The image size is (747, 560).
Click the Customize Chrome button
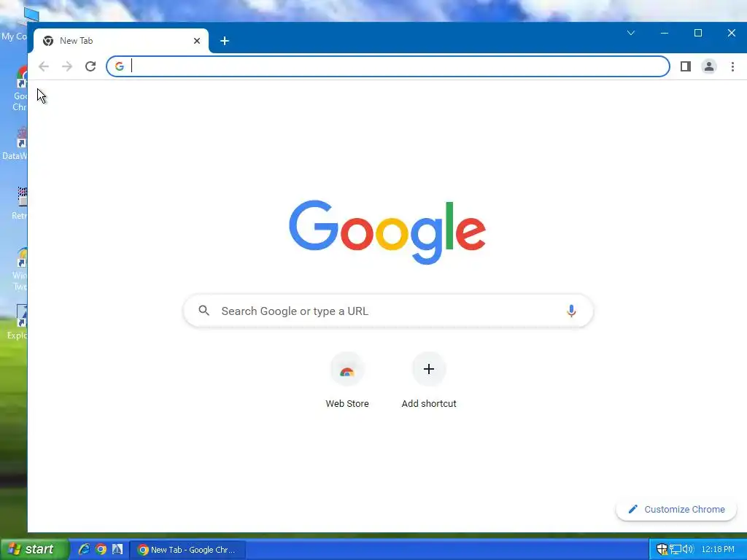click(x=676, y=510)
